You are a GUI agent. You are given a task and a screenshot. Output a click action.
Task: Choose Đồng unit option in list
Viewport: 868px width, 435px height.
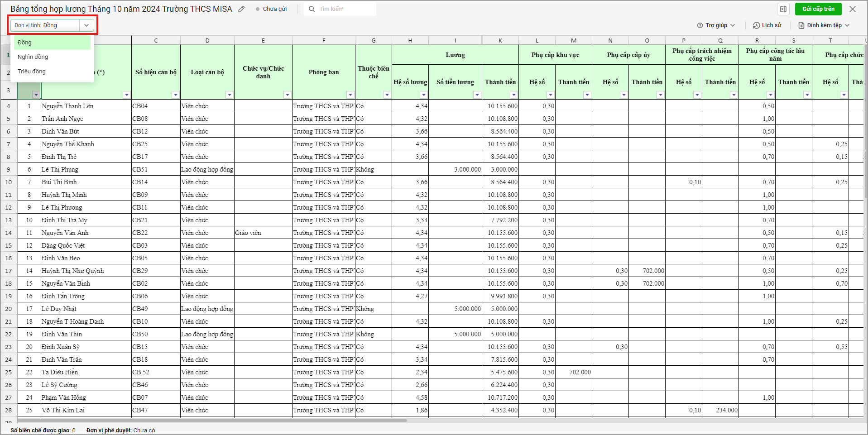[x=25, y=43]
